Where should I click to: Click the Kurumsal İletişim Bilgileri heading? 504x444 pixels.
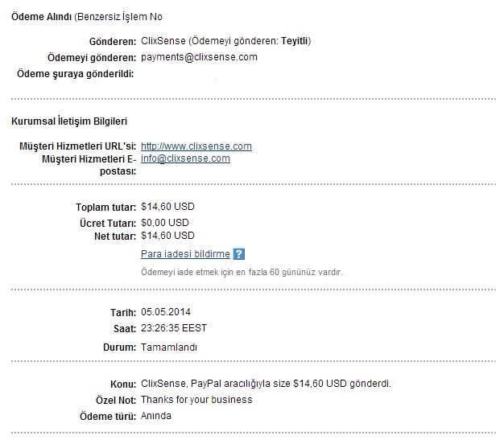click(69, 121)
